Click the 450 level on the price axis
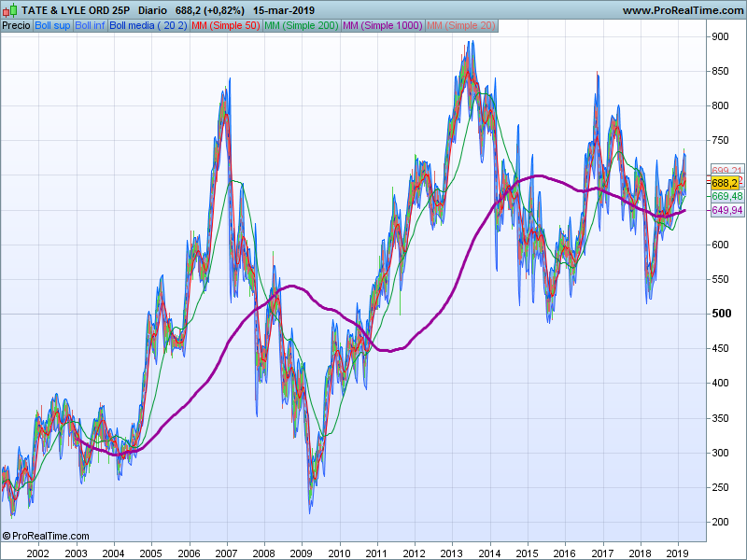747x560 pixels. click(x=720, y=348)
